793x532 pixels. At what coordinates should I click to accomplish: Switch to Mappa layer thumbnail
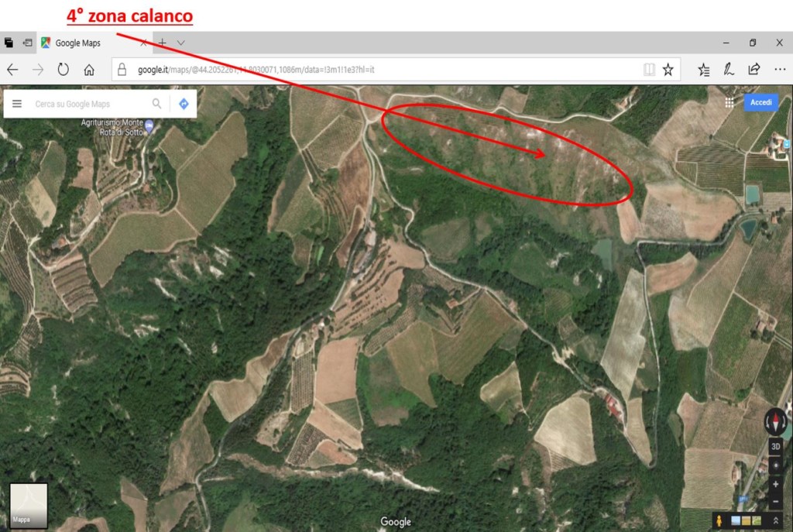29,505
